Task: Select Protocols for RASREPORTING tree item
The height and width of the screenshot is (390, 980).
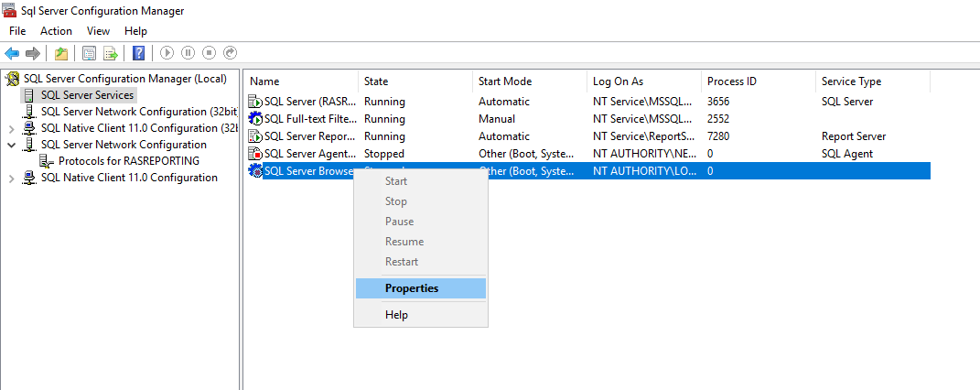Action: click(x=128, y=161)
